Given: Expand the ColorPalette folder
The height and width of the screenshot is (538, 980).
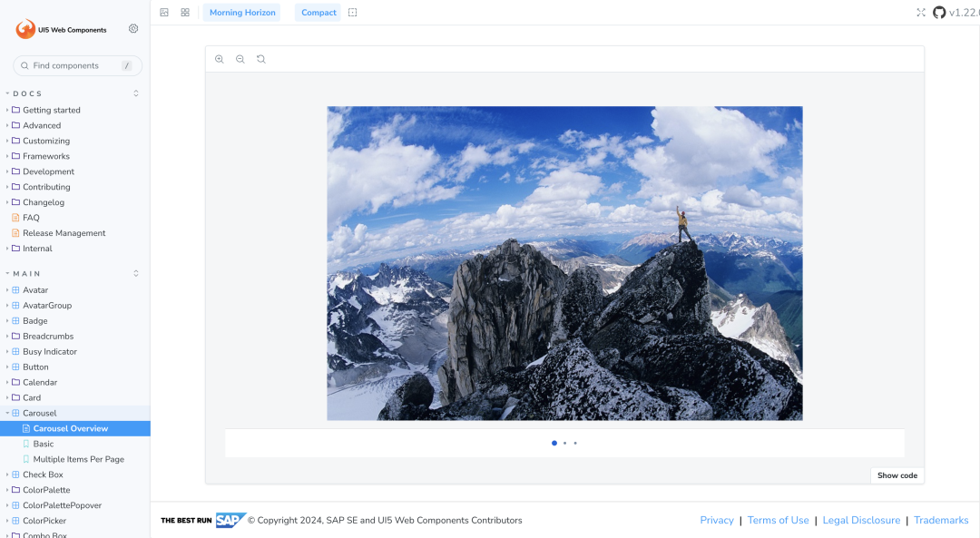Looking at the screenshot, I should coord(46,490).
